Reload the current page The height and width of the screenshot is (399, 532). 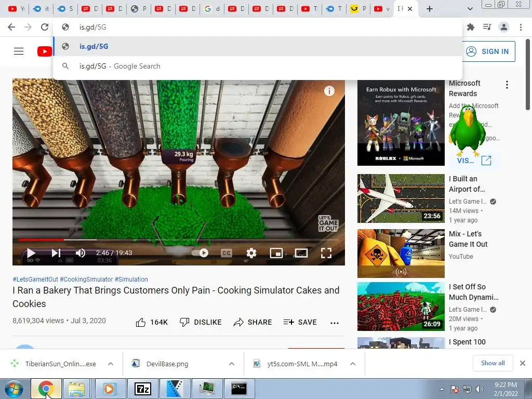[45, 27]
